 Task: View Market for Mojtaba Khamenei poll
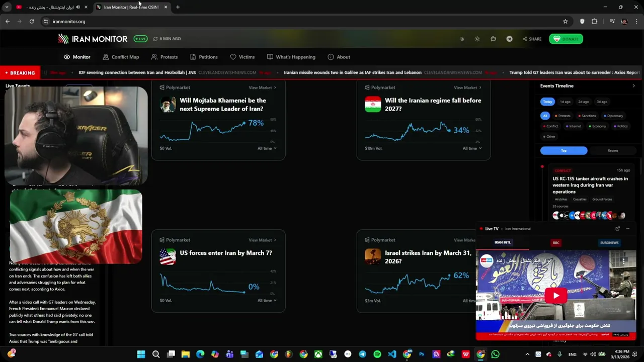pos(262,87)
